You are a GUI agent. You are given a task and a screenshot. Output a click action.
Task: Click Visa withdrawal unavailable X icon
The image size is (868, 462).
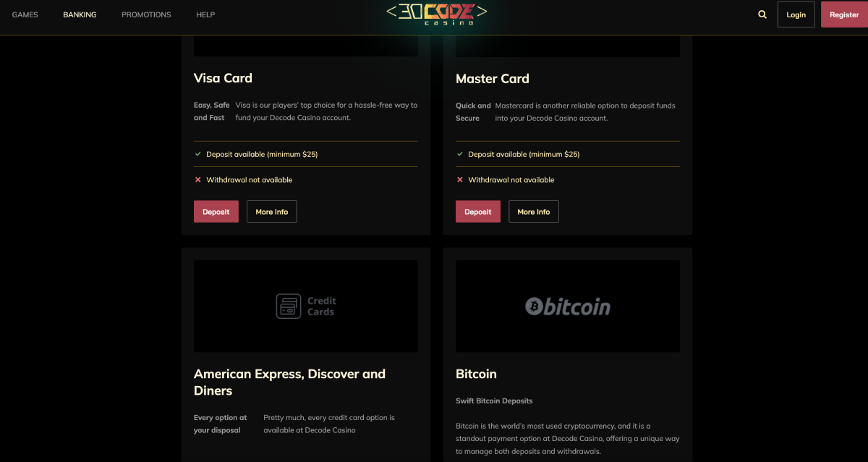click(x=198, y=180)
